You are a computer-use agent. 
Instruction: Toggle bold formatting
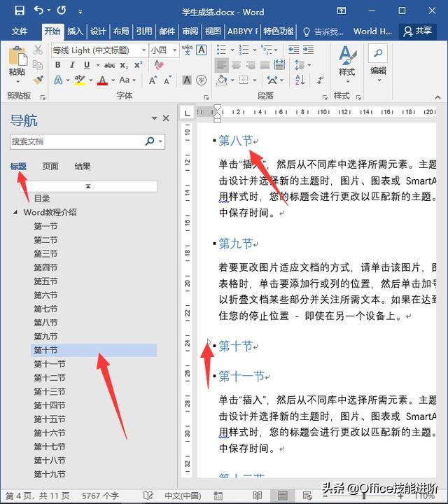click(x=58, y=65)
